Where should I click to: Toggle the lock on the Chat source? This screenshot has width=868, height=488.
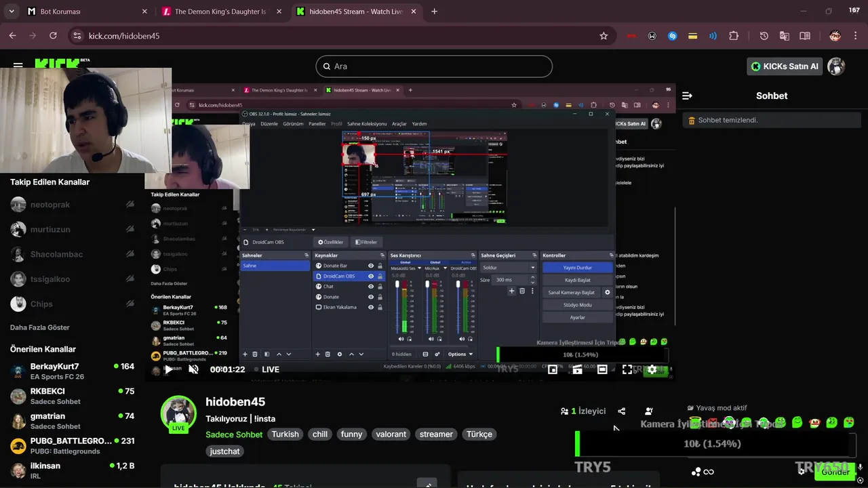(x=380, y=287)
